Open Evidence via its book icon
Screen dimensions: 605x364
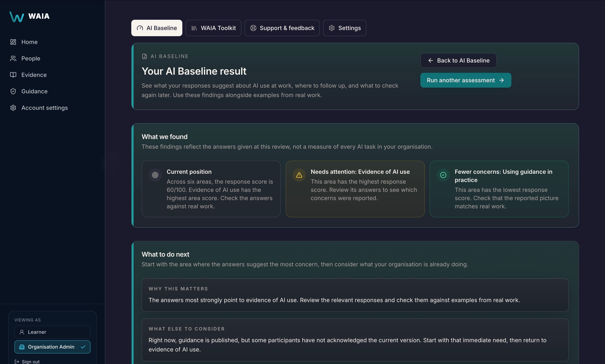(13, 75)
